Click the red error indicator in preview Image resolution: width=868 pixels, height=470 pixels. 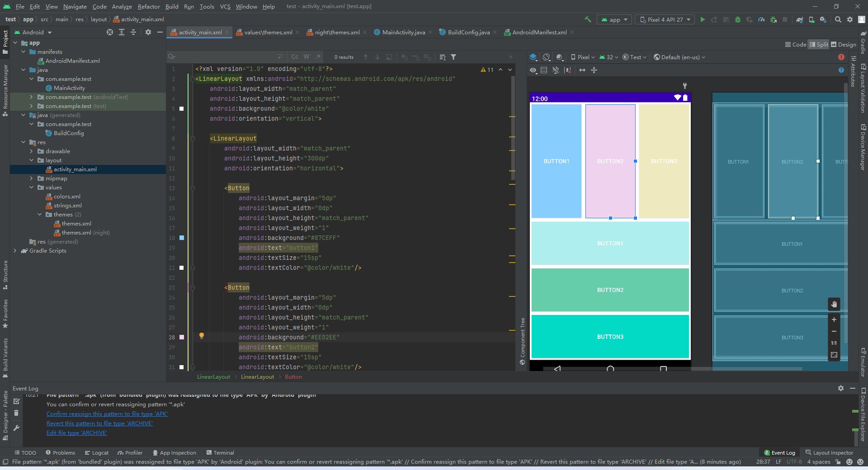(841, 57)
